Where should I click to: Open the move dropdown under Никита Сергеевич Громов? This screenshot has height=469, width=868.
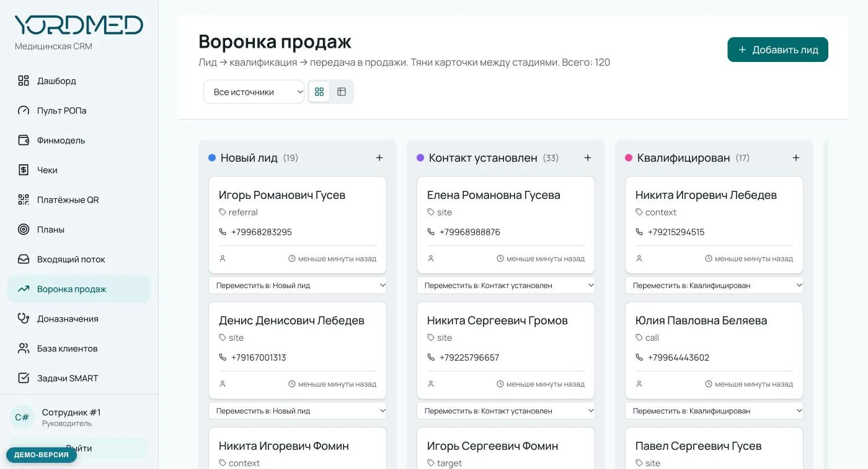pyautogui.click(x=506, y=411)
